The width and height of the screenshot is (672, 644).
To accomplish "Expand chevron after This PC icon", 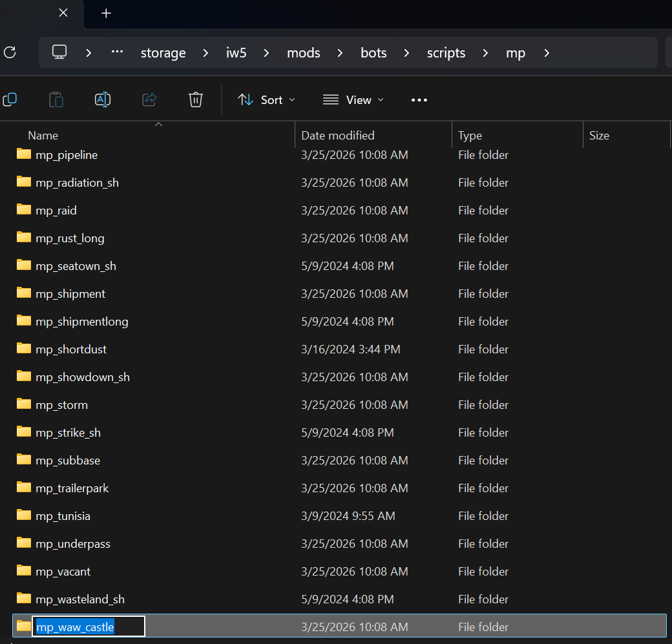I will (x=89, y=53).
